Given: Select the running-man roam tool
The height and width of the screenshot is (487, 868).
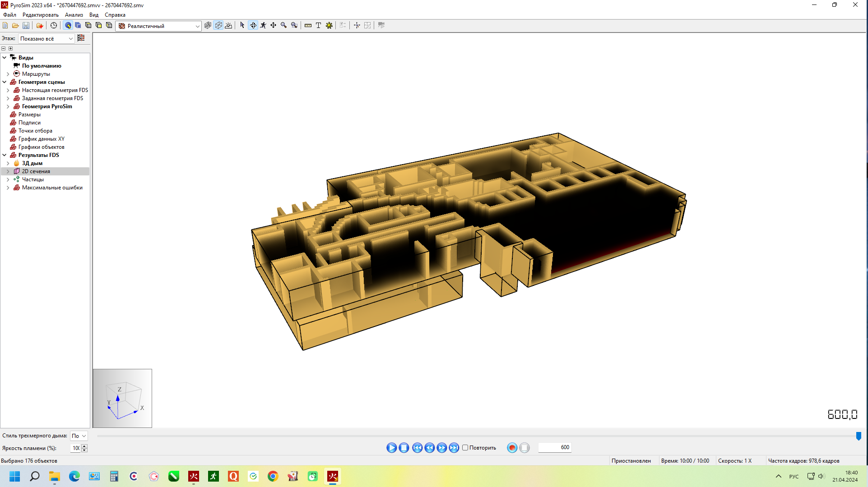Looking at the screenshot, I should 263,26.
